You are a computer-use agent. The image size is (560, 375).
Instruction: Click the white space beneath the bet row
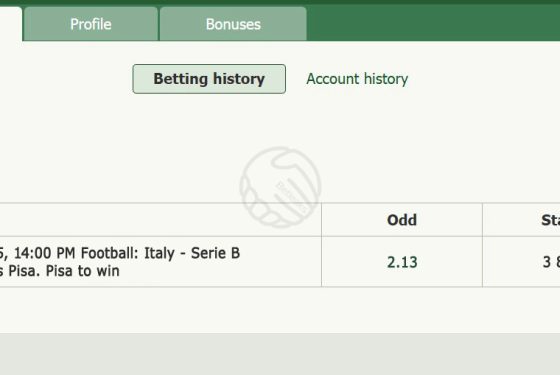[280, 310]
